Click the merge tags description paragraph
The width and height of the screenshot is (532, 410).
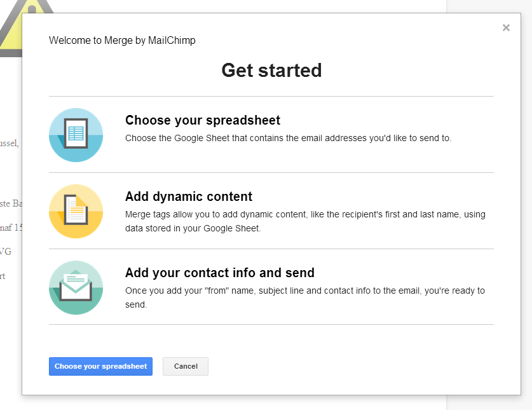[x=305, y=221]
